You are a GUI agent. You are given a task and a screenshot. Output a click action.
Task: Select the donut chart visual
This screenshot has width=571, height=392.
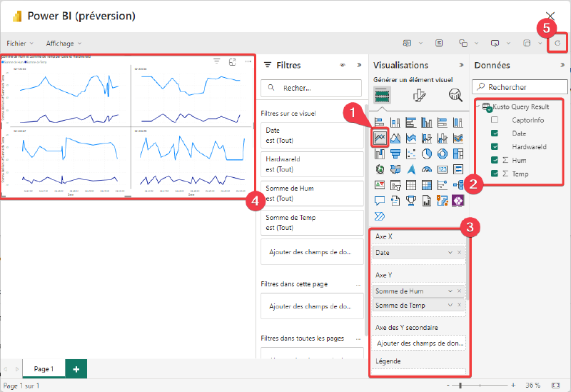click(x=443, y=154)
